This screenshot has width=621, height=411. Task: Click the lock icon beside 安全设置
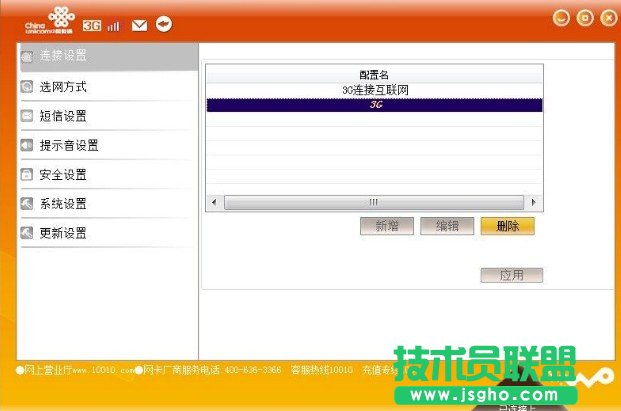(27, 175)
